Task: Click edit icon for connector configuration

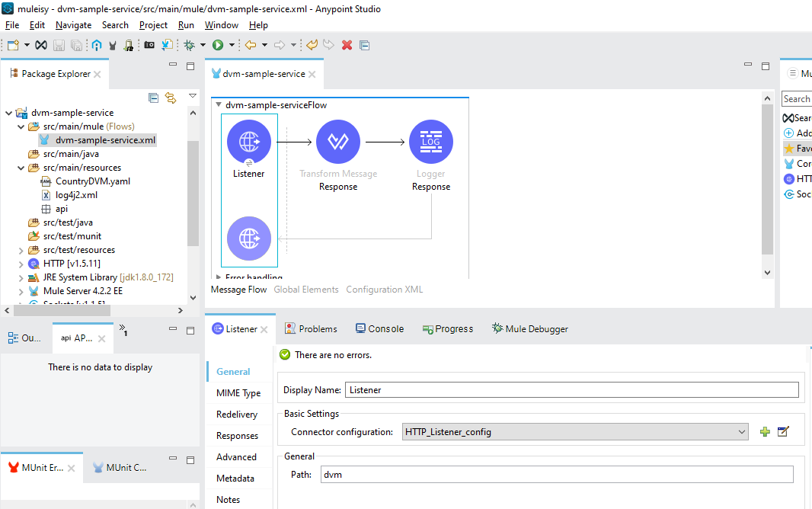Action: coord(783,431)
